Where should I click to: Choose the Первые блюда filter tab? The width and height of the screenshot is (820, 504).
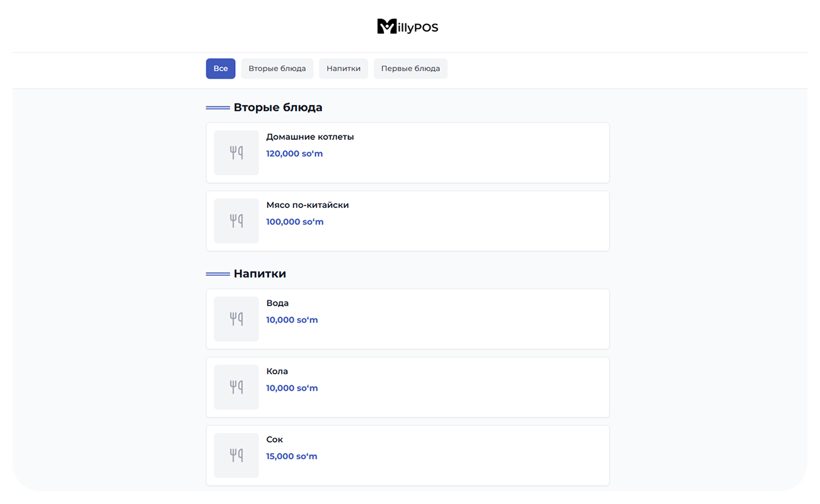[x=410, y=69]
